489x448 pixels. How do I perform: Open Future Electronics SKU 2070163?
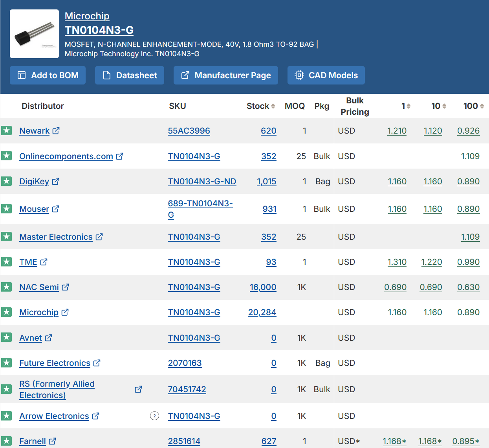[185, 363]
